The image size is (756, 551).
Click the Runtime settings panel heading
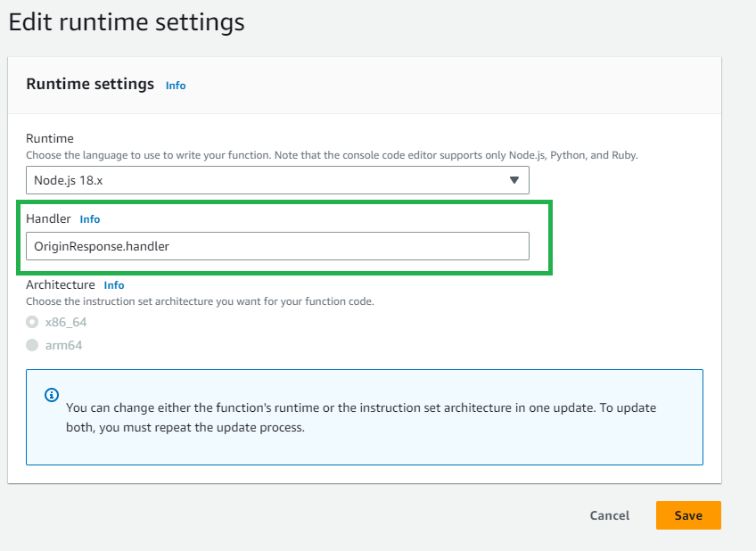90,85
